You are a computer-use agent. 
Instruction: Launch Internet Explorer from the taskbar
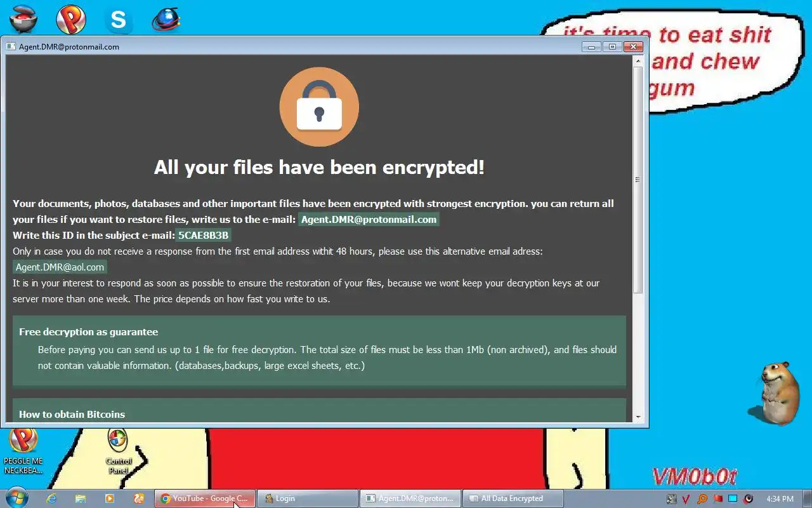[x=52, y=498]
